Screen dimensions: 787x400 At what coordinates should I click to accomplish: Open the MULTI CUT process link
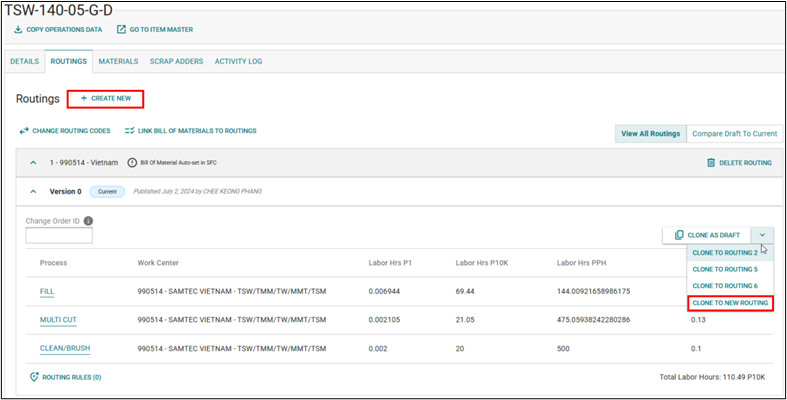(x=59, y=319)
